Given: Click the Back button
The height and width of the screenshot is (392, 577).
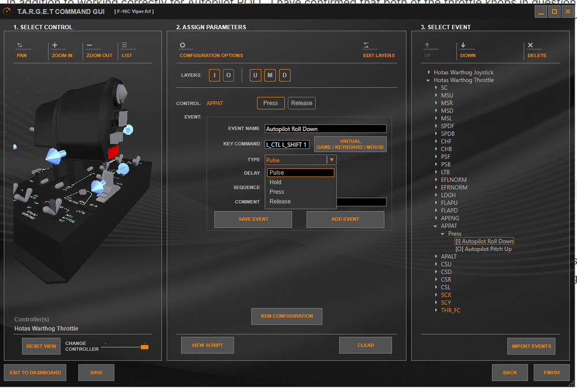Looking at the screenshot, I should click(x=509, y=373).
